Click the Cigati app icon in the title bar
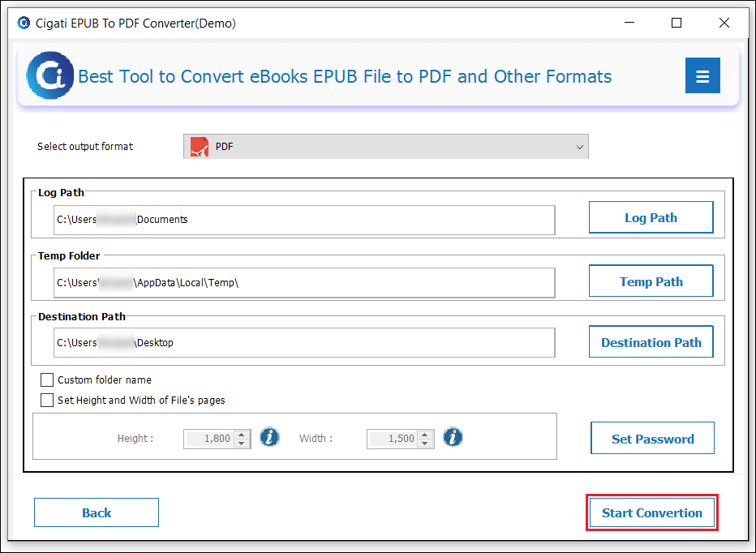 tap(24, 23)
